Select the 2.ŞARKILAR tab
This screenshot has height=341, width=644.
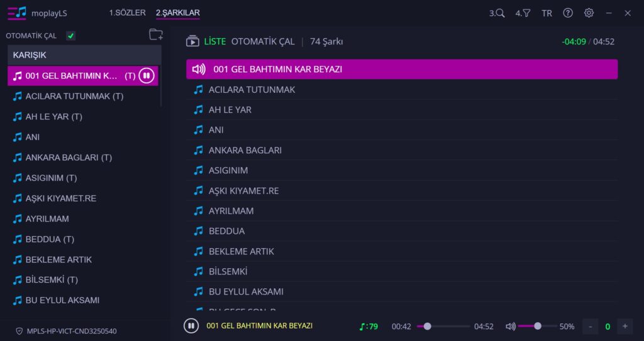coord(178,13)
